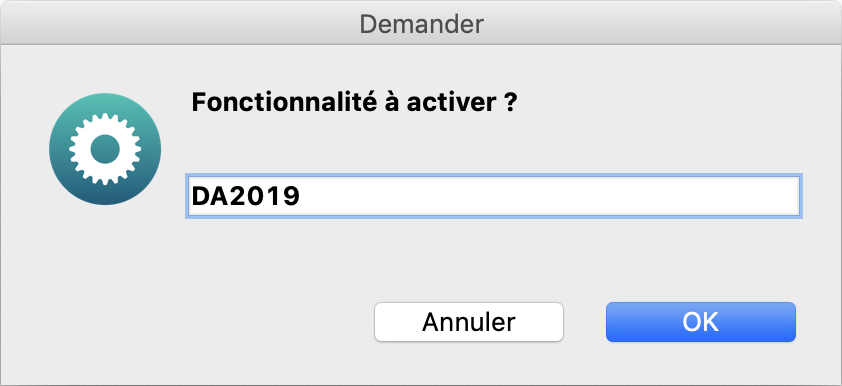Click Annuler to cancel the dialog
This screenshot has width=842, height=386.
coord(469,322)
